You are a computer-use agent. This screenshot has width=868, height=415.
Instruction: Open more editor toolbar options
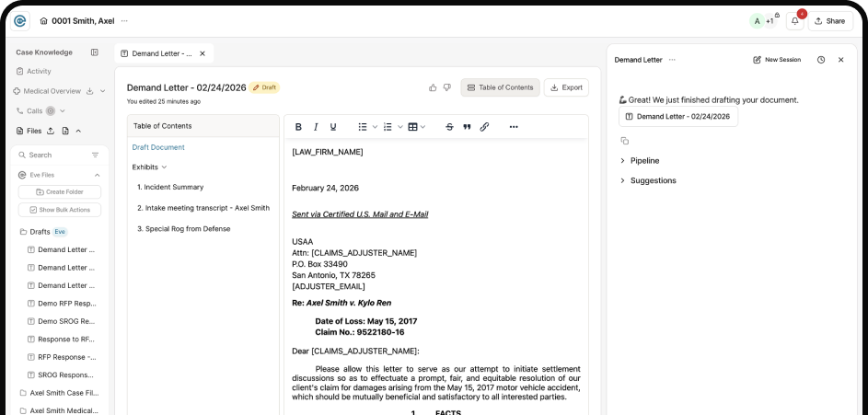pyautogui.click(x=514, y=127)
